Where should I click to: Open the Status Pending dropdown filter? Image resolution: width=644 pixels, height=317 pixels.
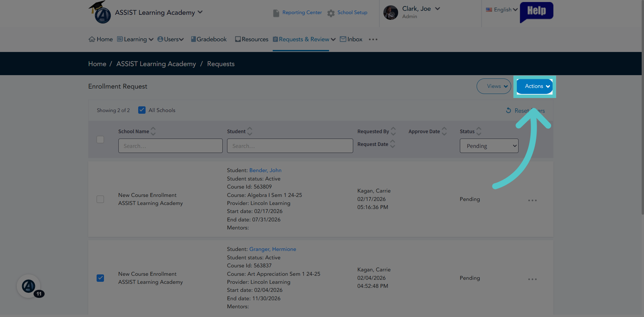[489, 146]
